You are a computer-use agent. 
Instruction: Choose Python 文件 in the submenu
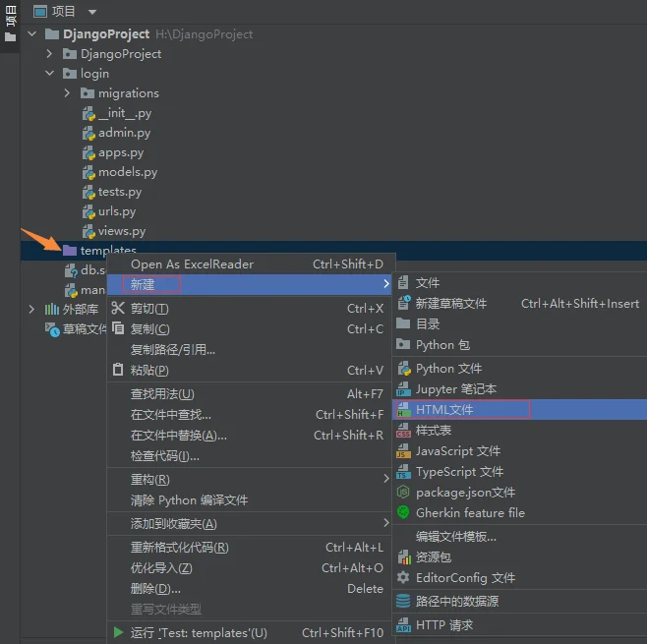click(x=520, y=369)
